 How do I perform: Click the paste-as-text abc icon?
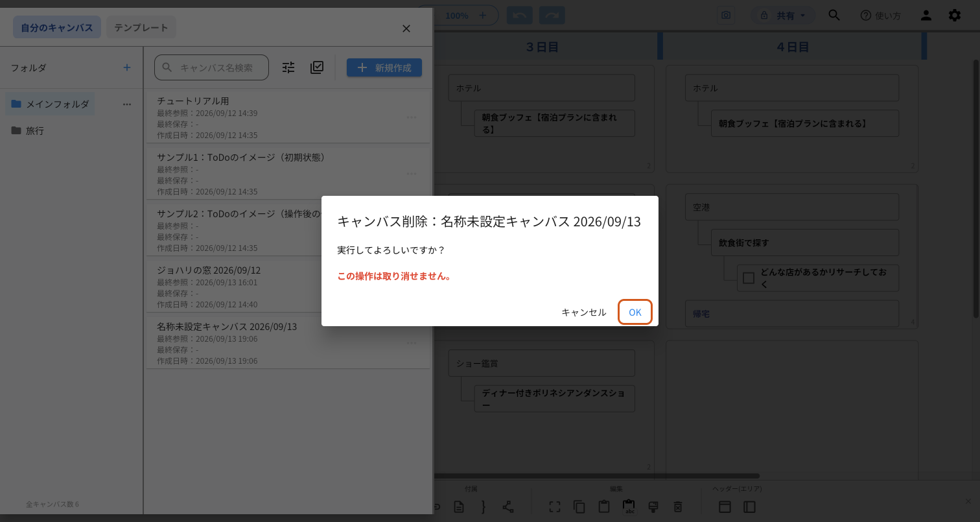point(629,507)
